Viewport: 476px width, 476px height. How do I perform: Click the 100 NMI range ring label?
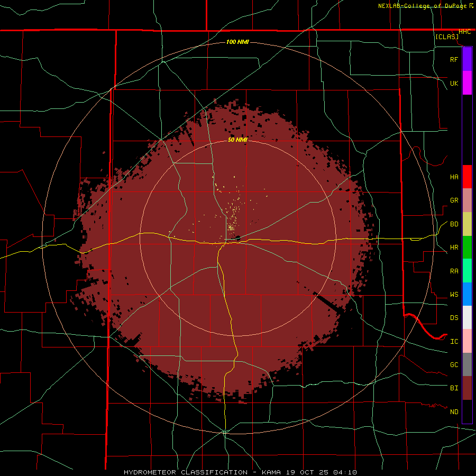pyautogui.click(x=237, y=42)
